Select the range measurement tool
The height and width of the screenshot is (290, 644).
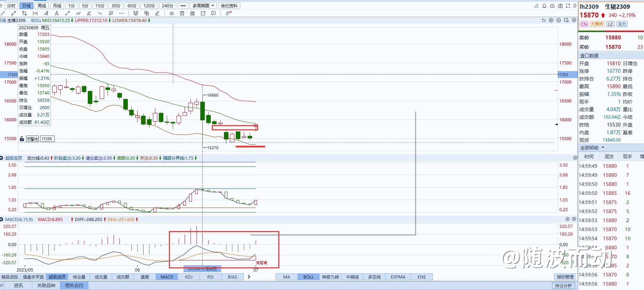click(35, 13)
